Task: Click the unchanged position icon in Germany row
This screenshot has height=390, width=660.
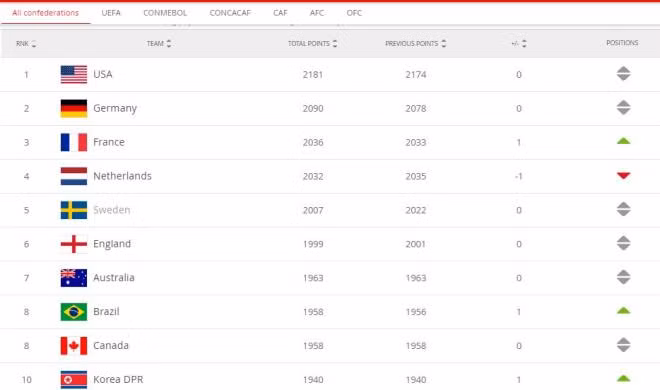Action: 623,108
